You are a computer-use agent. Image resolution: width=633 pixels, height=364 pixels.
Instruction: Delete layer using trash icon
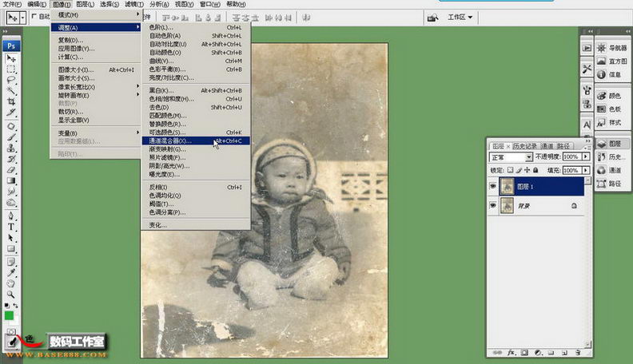578,352
